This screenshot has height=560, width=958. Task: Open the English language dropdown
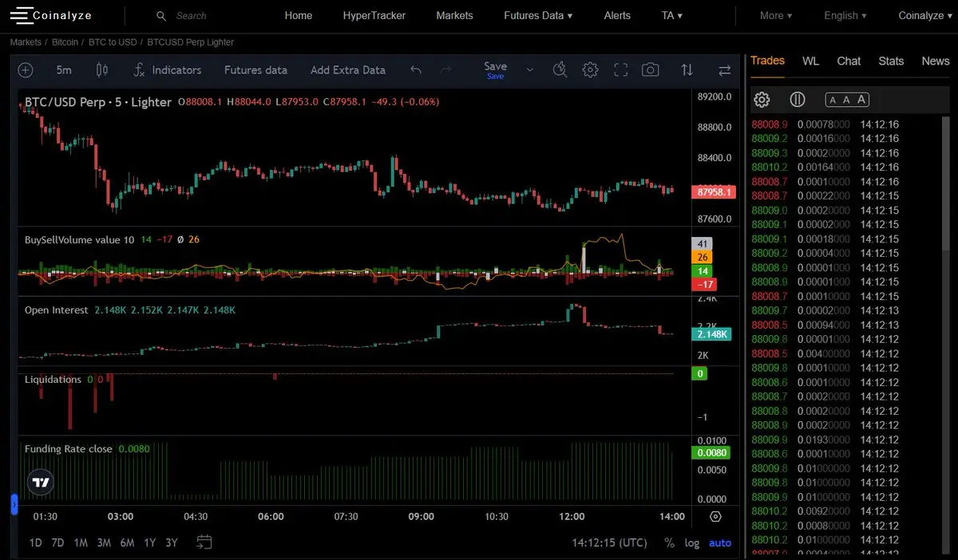[846, 15]
